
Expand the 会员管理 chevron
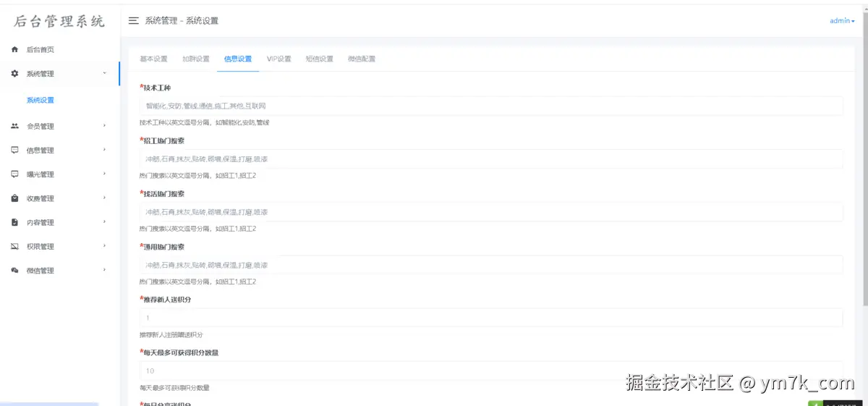click(x=105, y=126)
